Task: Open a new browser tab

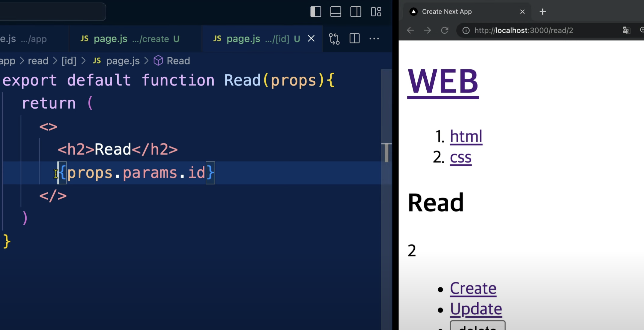Action: coord(542,12)
